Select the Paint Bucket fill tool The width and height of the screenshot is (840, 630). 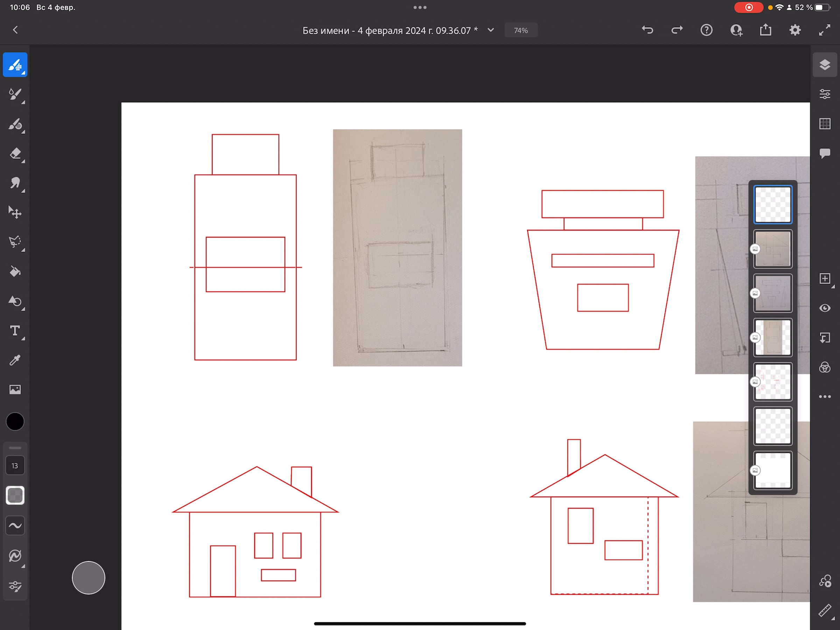click(15, 272)
